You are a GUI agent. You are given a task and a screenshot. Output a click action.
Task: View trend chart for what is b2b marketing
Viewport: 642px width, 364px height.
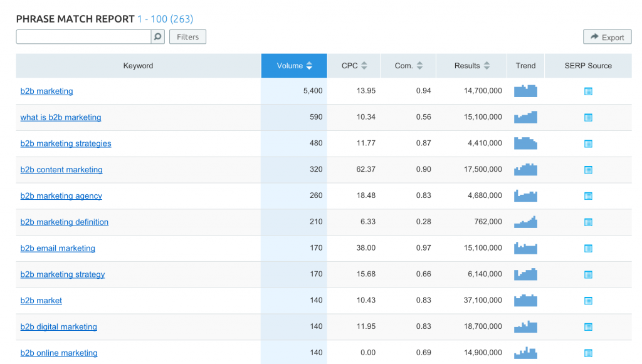pos(526,117)
